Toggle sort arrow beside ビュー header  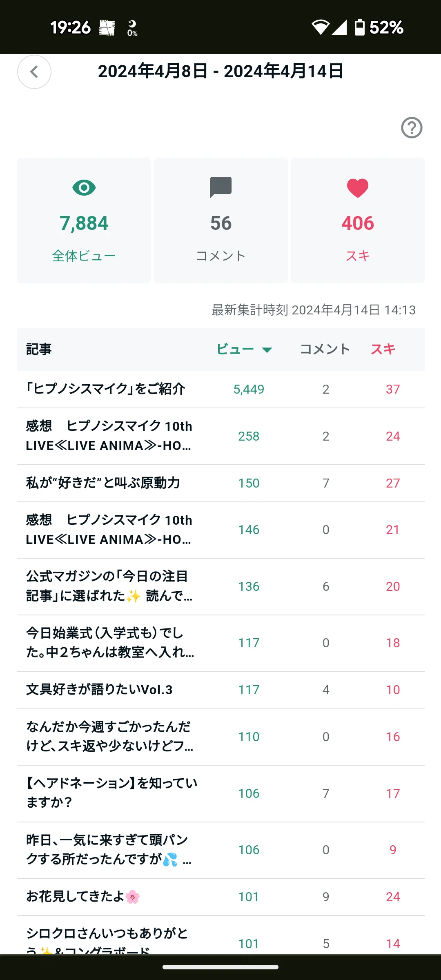[x=267, y=350]
